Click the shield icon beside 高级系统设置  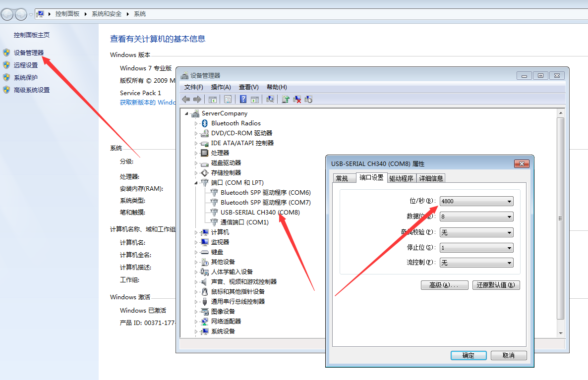6,90
